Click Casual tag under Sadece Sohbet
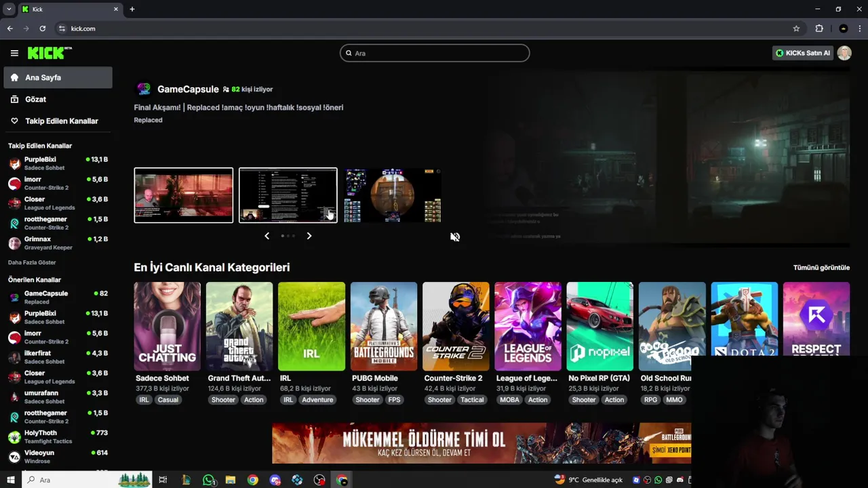Image resolution: width=868 pixels, height=488 pixels. (168, 400)
